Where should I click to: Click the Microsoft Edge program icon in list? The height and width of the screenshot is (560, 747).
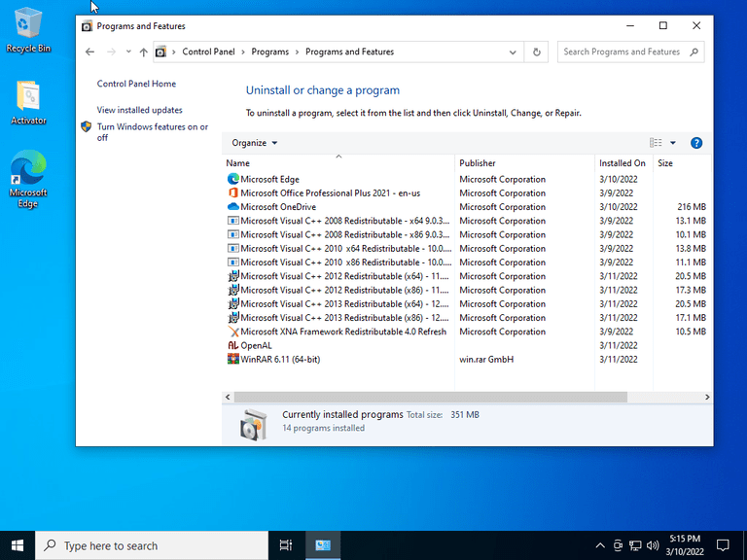(x=233, y=179)
